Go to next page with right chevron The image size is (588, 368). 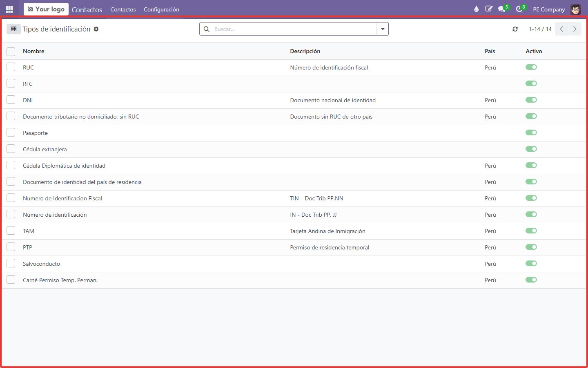[x=575, y=29]
